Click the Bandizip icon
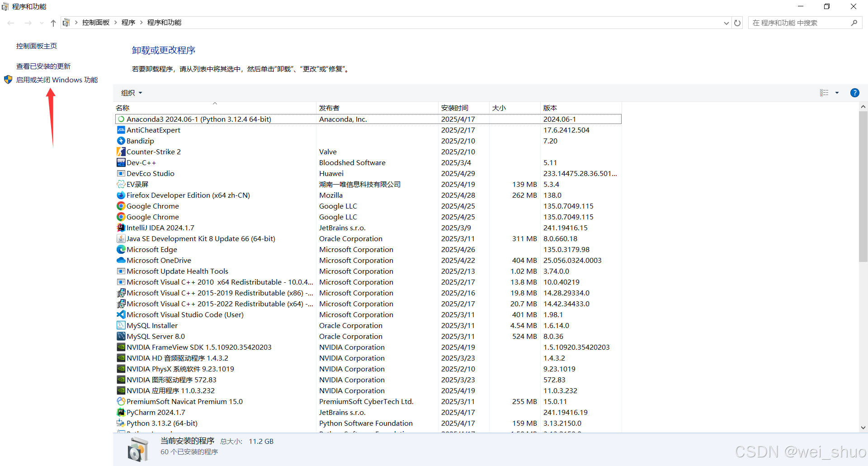 121,141
